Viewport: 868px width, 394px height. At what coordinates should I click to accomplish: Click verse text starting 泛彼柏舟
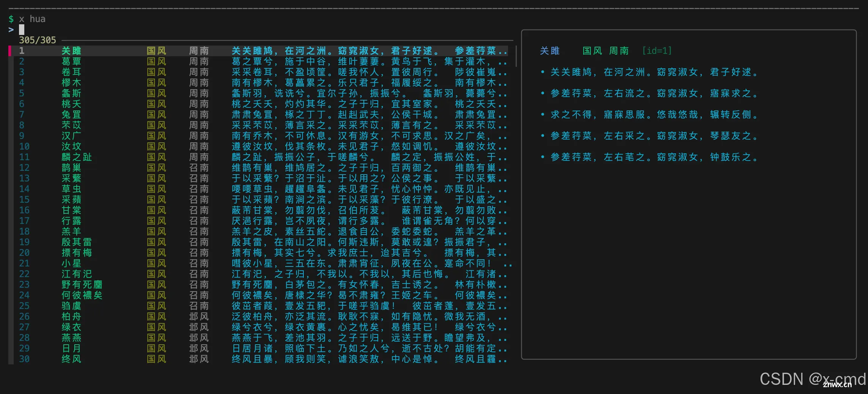(369, 317)
